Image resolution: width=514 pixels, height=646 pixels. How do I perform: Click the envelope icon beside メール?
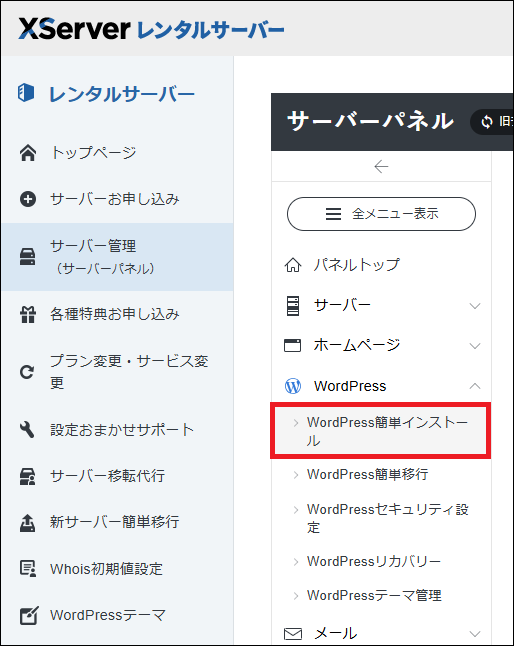click(293, 633)
